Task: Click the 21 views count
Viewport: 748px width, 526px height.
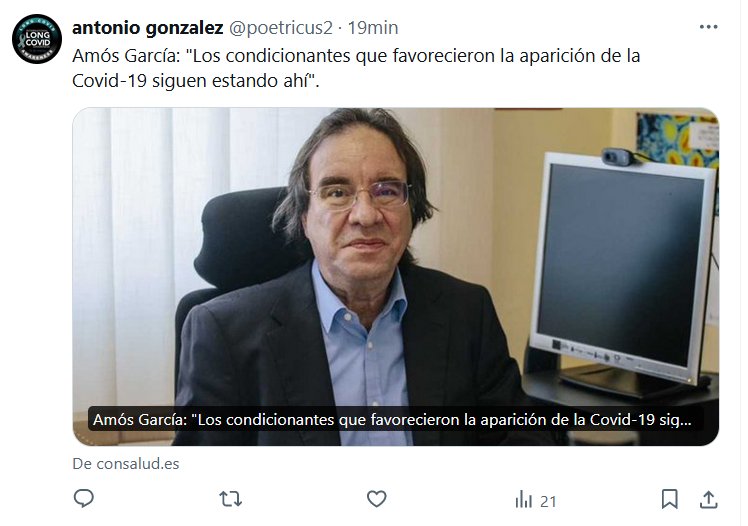Action: 548,502
